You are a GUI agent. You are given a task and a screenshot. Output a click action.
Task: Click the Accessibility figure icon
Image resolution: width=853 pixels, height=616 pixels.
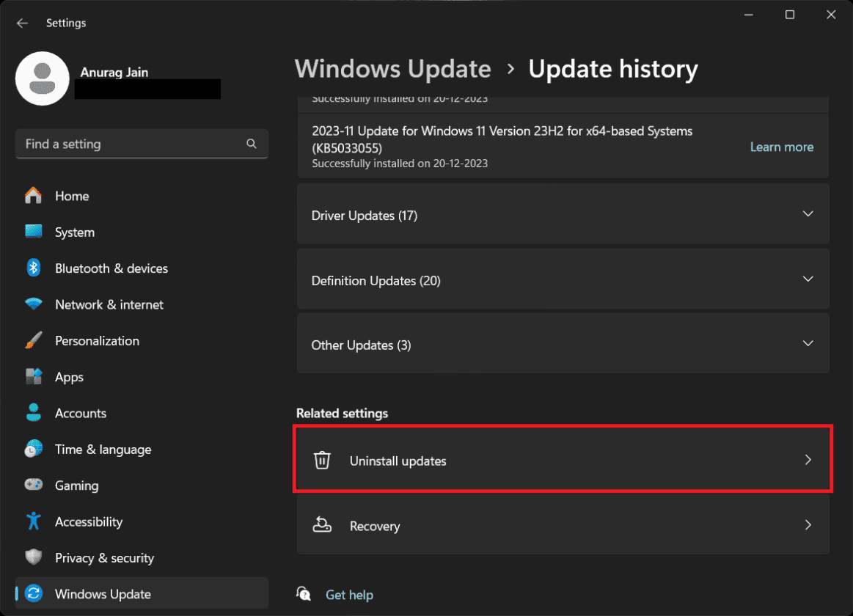[33, 521]
